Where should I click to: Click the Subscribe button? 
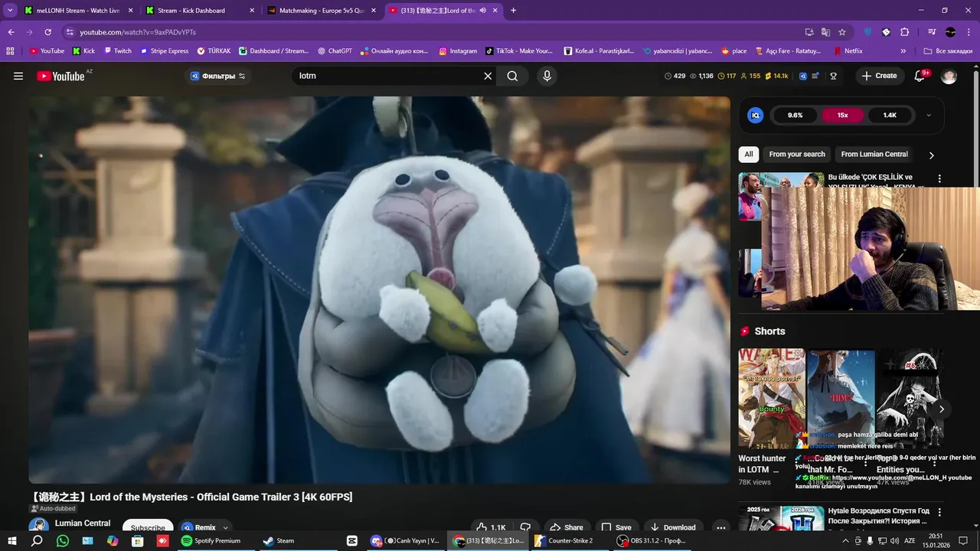148,527
